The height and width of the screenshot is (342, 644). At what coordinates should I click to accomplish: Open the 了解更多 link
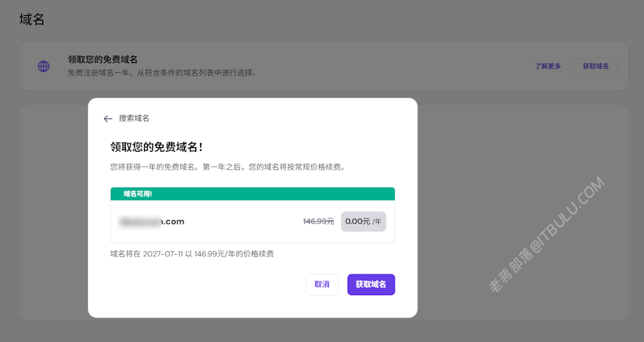pyautogui.click(x=548, y=66)
